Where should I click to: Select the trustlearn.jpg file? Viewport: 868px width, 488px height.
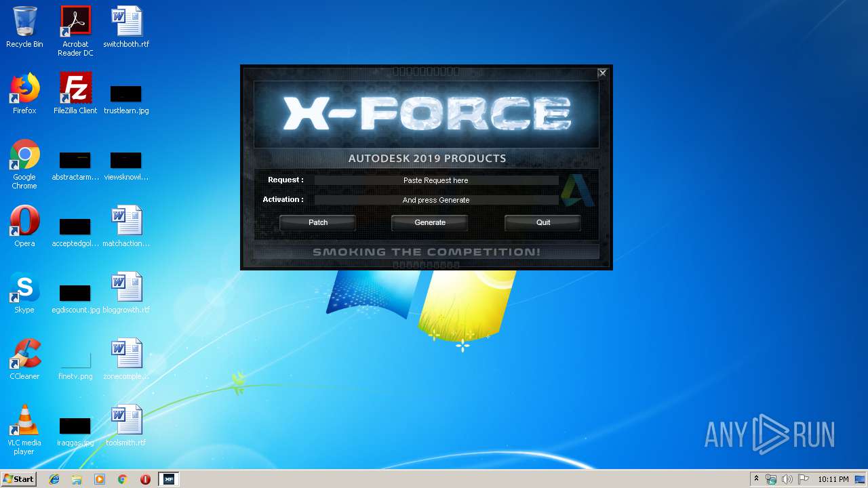[126, 99]
